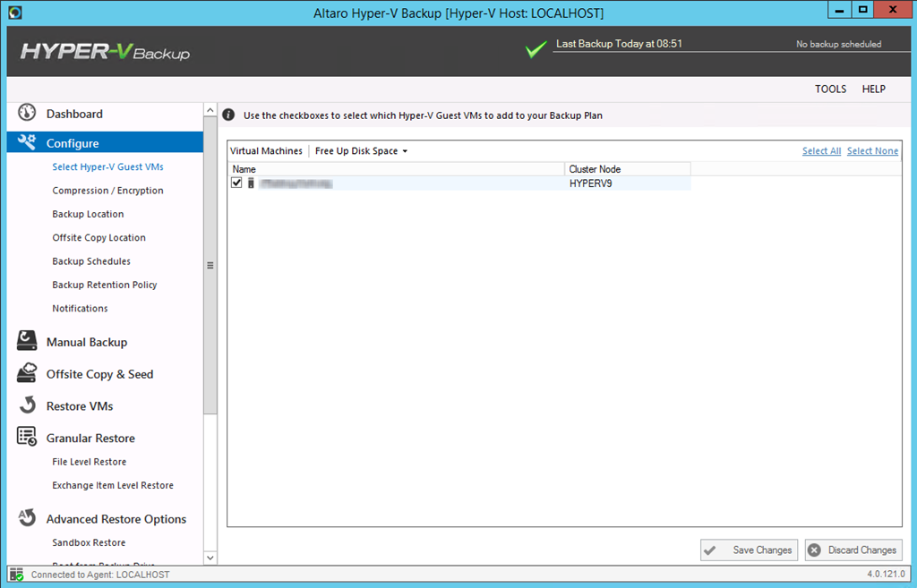Click the Offsite Copy & Seed cloud icon

27,373
